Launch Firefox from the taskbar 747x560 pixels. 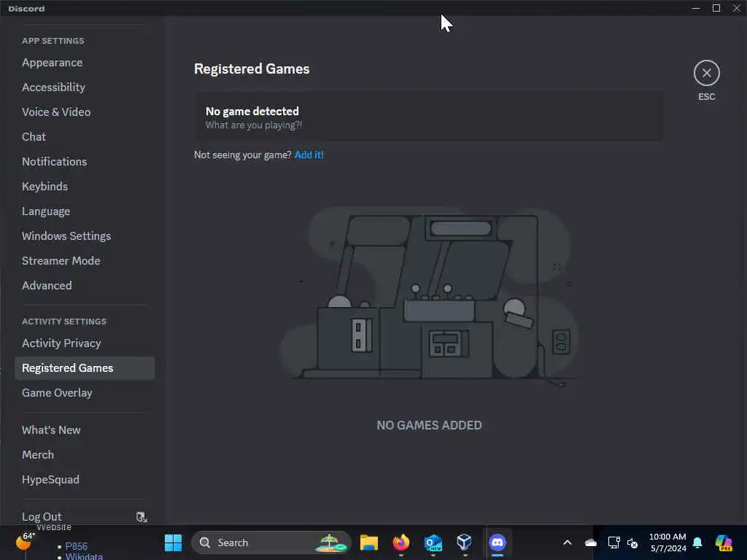click(x=401, y=542)
